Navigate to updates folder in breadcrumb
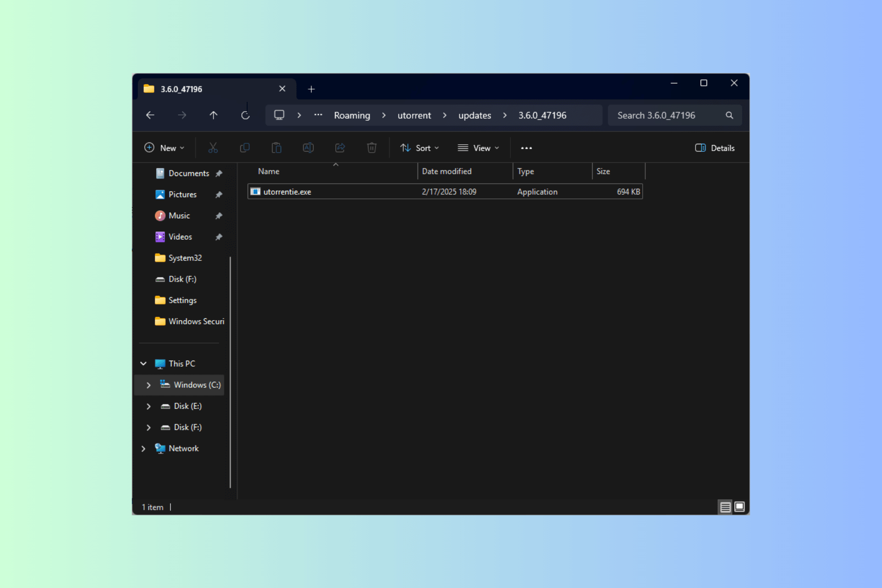Image resolution: width=882 pixels, height=588 pixels. [x=475, y=115]
